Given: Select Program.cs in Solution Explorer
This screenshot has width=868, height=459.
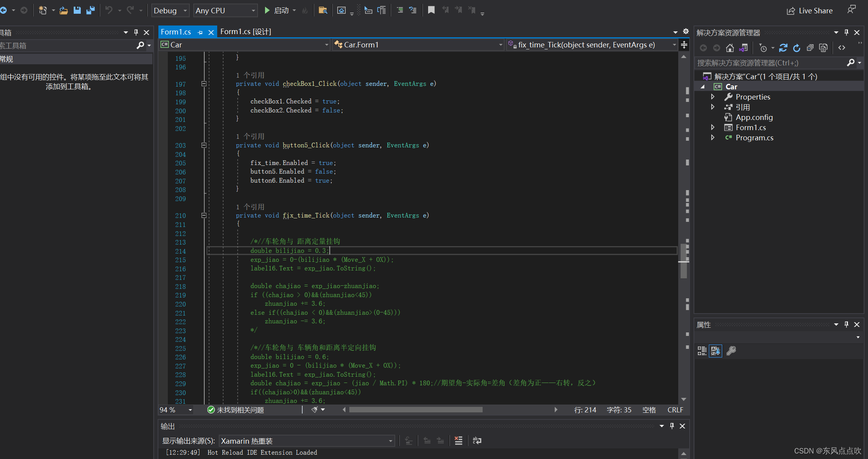Looking at the screenshot, I should coord(754,138).
